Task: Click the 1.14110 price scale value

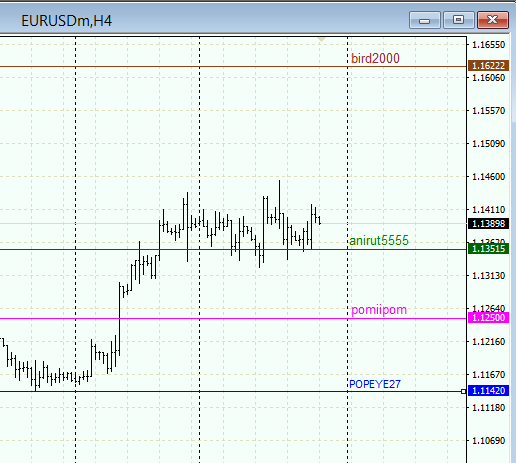Action: coord(489,210)
